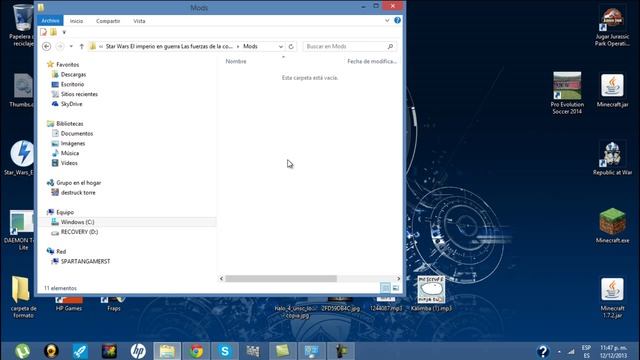
Task: Click the Mods breadcrumb in address bar
Action: coord(250,47)
